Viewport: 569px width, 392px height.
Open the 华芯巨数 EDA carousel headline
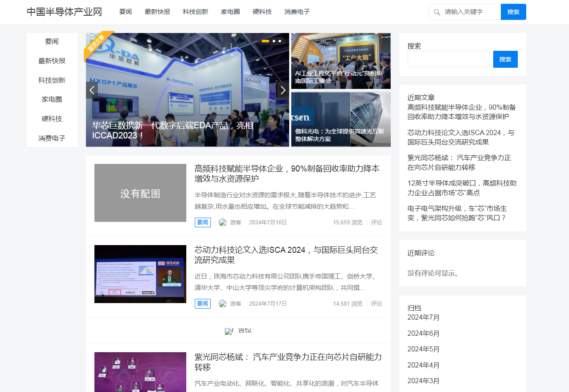tap(173, 130)
